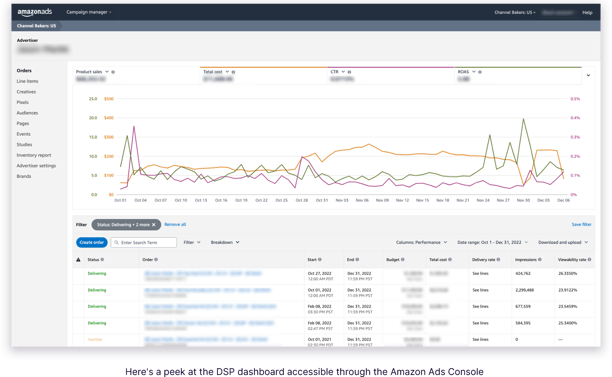The width and height of the screenshot is (612, 377).
Task: Remove the Status: Delivering filter chip via X
Action: pyautogui.click(x=154, y=224)
